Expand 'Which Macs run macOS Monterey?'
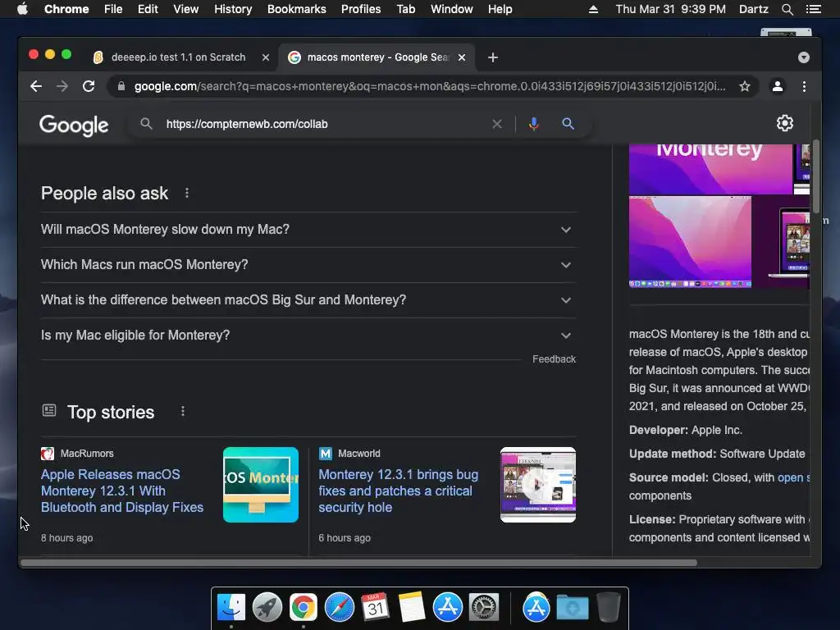 pos(308,265)
